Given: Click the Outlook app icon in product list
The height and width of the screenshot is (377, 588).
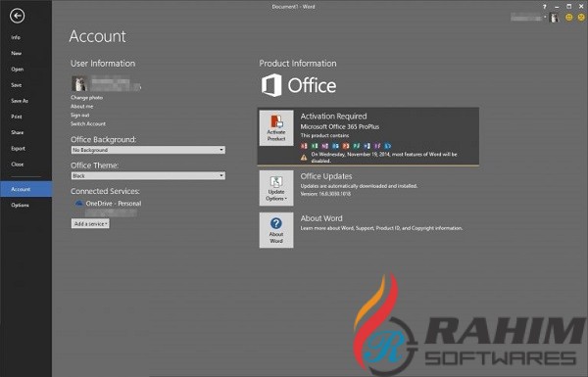Looking at the screenshot, I should pyautogui.click(x=335, y=146).
